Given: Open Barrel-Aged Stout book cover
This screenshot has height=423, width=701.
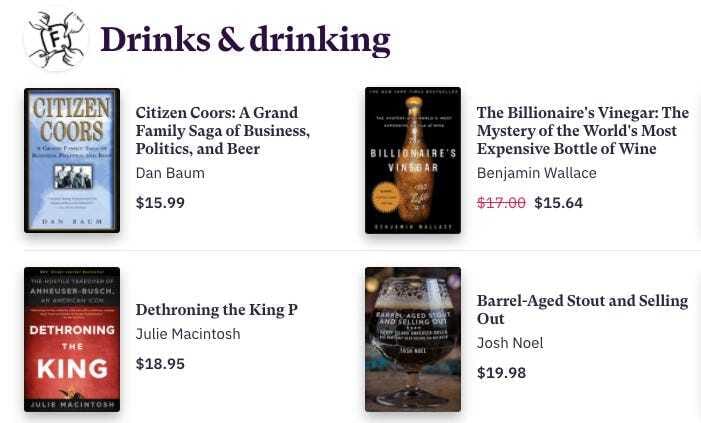Looking at the screenshot, I should 413,339.
